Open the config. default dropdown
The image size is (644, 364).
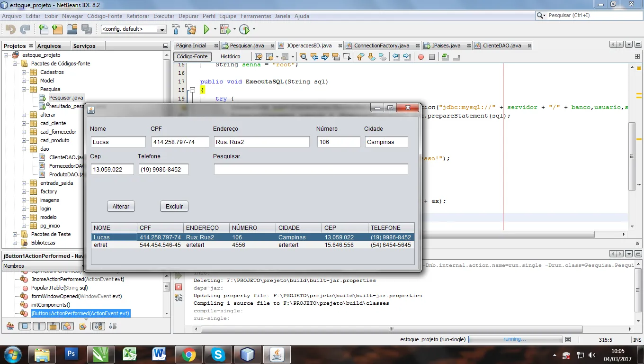tap(133, 29)
